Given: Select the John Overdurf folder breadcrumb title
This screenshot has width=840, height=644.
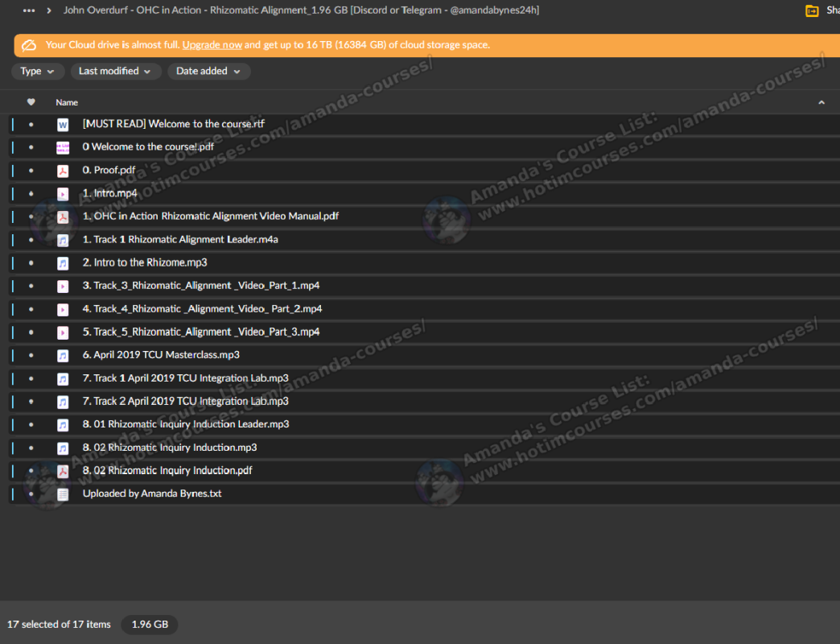Looking at the screenshot, I should click(302, 10).
